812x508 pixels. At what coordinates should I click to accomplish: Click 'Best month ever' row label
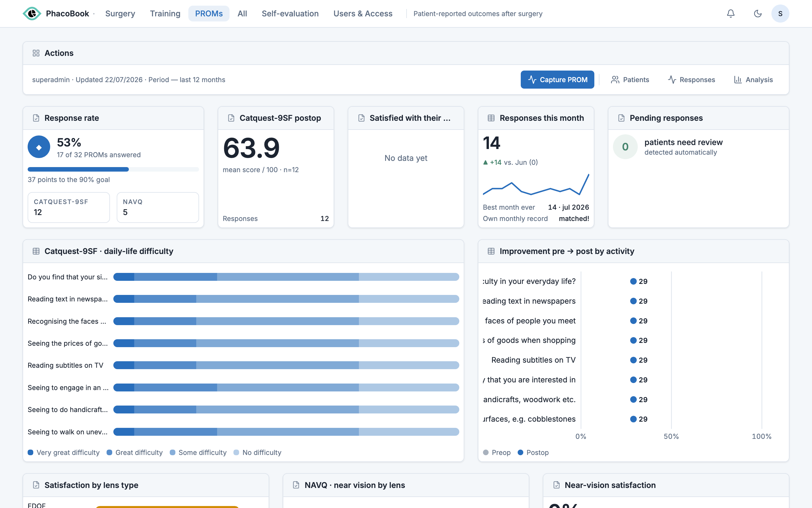tap(509, 207)
